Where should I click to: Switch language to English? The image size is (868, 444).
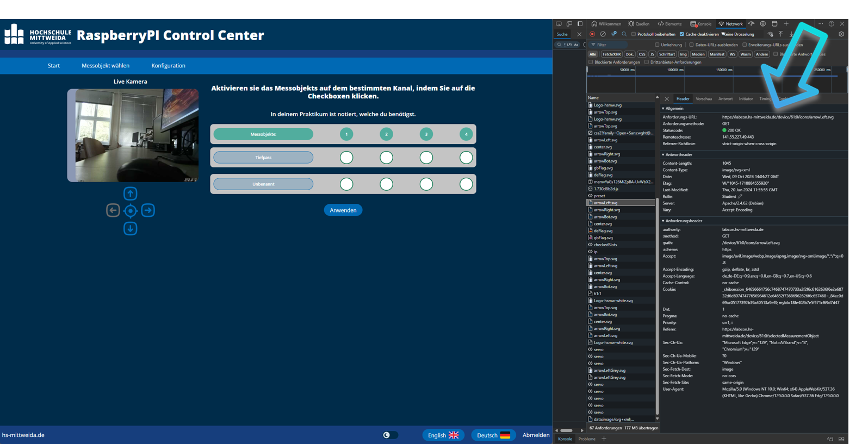pos(443,435)
